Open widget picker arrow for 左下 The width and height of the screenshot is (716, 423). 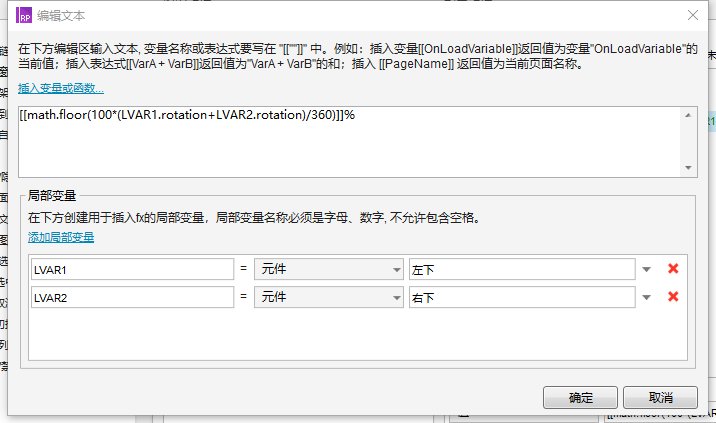point(646,270)
